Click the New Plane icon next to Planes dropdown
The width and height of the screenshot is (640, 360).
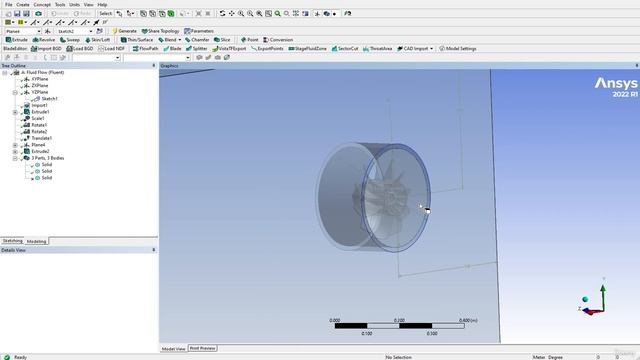click(x=48, y=31)
